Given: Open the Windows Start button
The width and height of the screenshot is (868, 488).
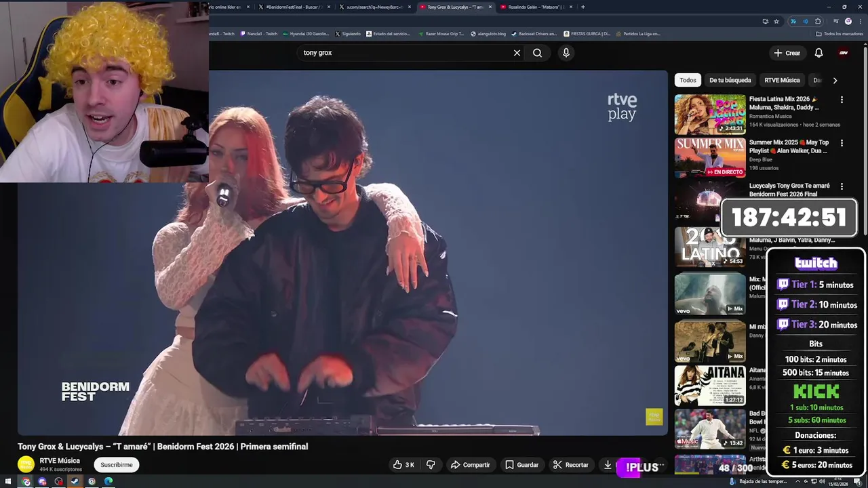Looking at the screenshot, I should [x=8, y=482].
